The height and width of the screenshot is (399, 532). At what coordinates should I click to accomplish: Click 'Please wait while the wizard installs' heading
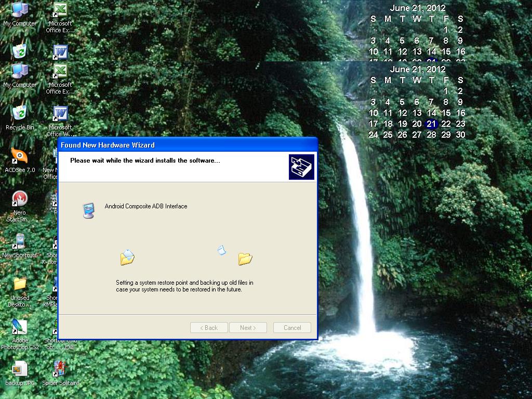click(145, 161)
